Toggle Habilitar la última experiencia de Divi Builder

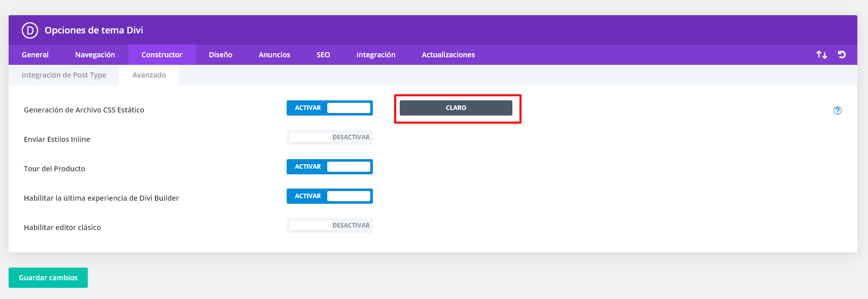[x=330, y=196]
